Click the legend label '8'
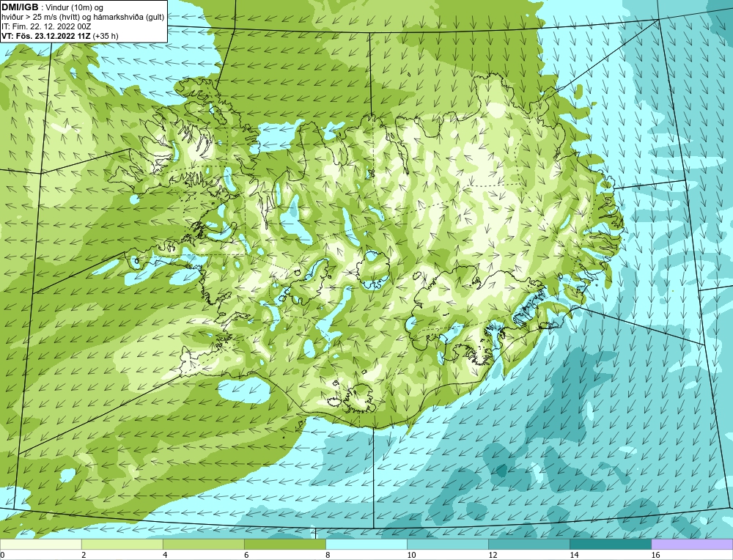This screenshot has height=560, width=733. [x=328, y=555]
